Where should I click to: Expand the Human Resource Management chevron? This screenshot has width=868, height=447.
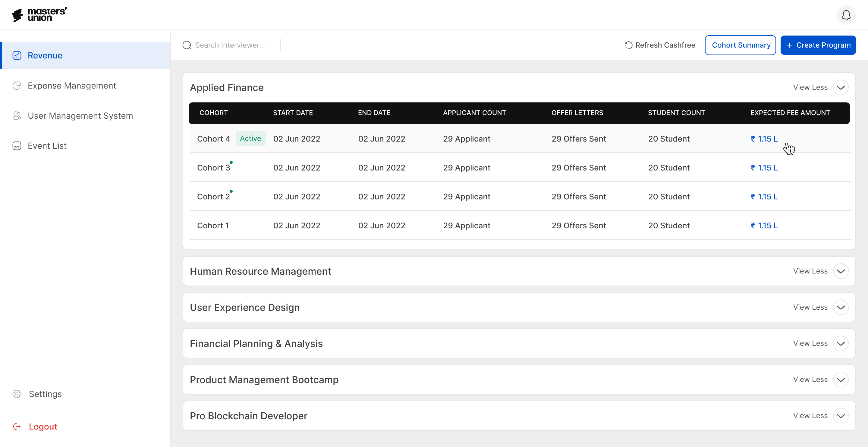pos(840,271)
